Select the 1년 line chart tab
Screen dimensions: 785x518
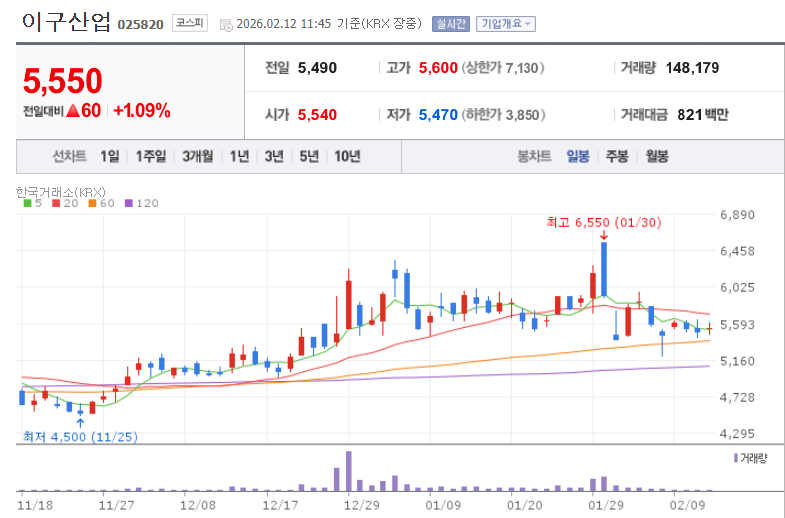[239, 156]
